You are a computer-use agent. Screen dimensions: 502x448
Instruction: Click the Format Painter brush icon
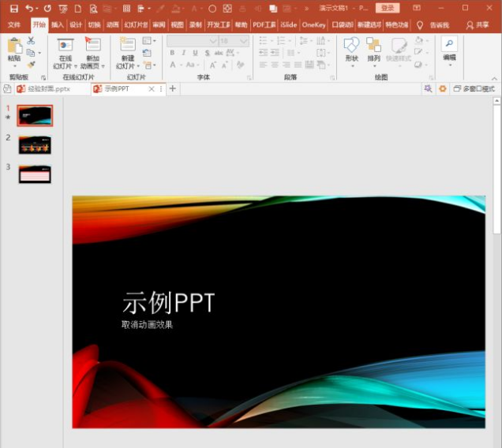pyautogui.click(x=31, y=65)
